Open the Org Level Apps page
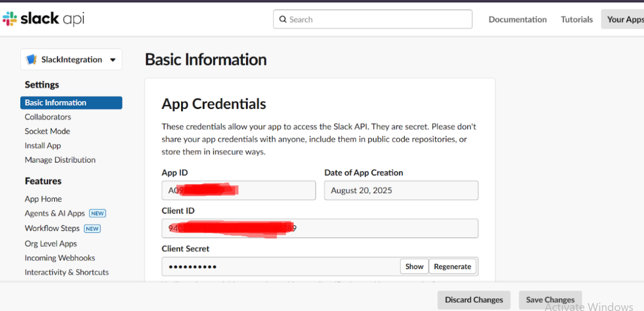 (x=51, y=244)
